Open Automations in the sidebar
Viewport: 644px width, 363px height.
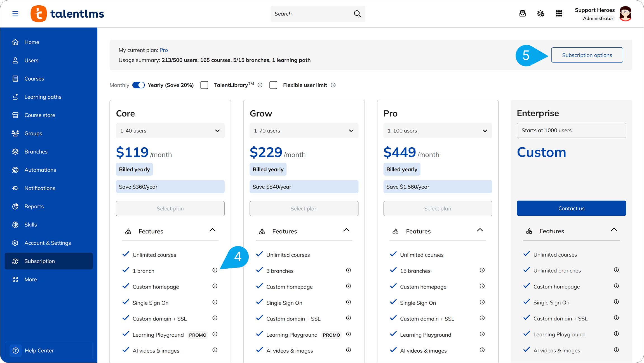coord(49,170)
